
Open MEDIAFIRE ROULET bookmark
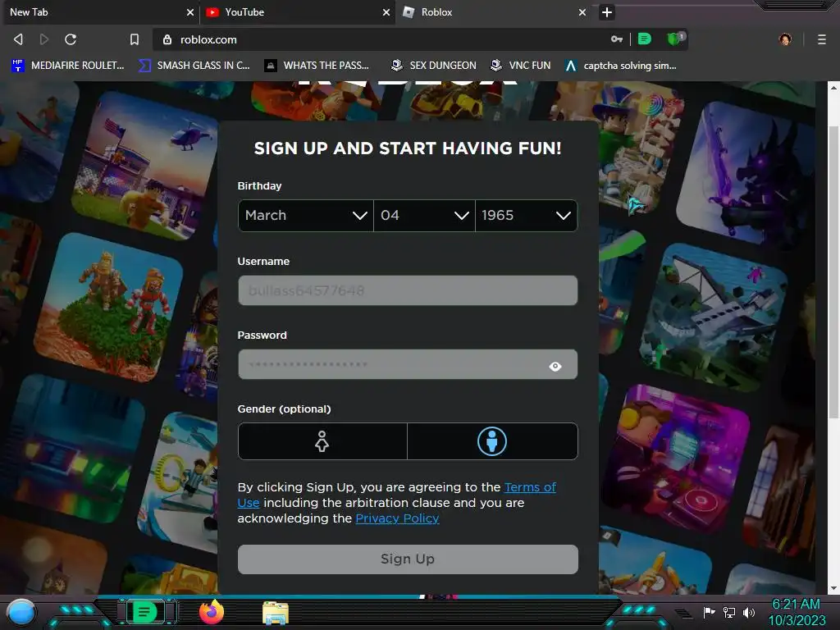(x=67, y=66)
